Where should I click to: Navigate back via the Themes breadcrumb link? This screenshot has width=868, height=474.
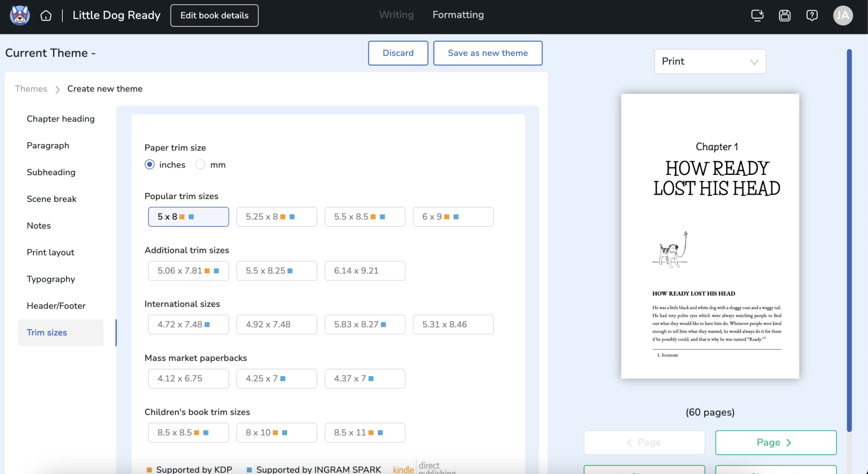pyautogui.click(x=31, y=89)
